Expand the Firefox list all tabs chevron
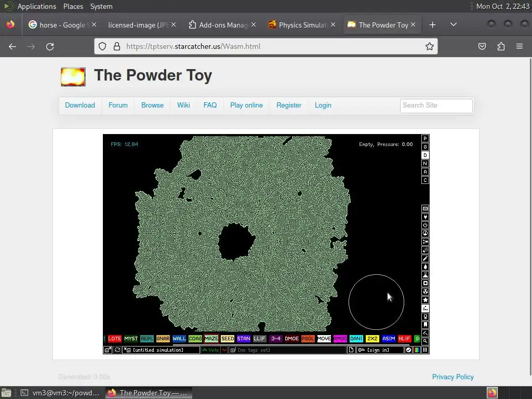 coord(453,25)
